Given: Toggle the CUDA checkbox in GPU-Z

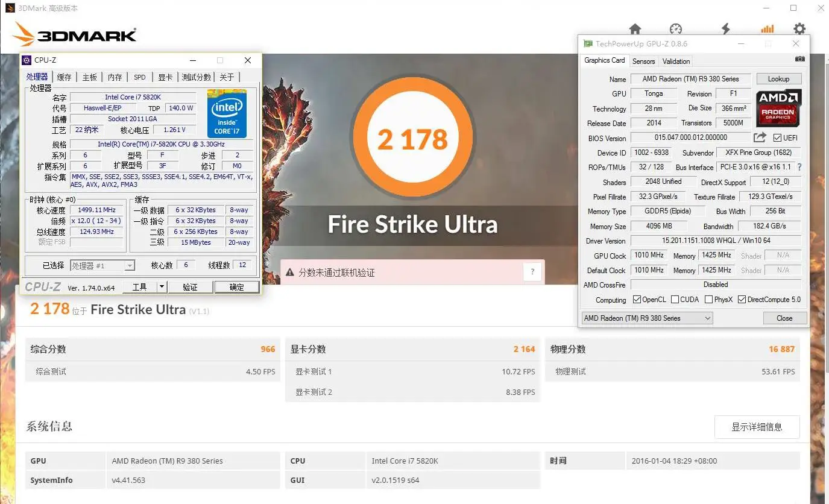Looking at the screenshot, I should coord(675,300).
